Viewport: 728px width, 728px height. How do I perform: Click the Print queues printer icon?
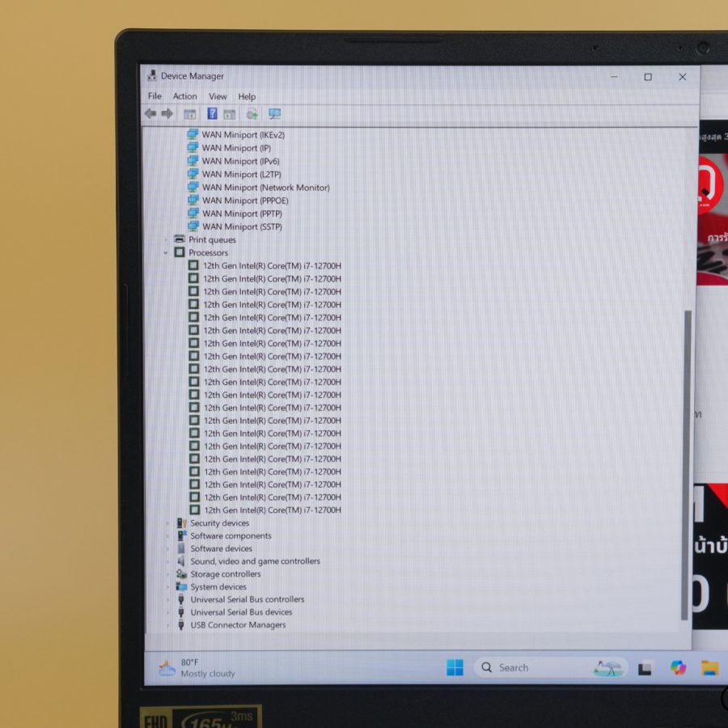tap(180, 239)
